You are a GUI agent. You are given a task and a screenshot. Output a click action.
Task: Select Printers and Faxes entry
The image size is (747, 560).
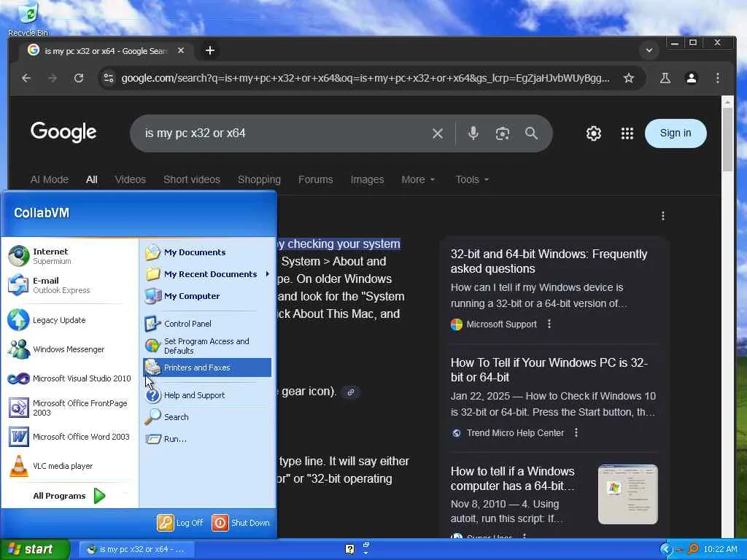point(206,367)
